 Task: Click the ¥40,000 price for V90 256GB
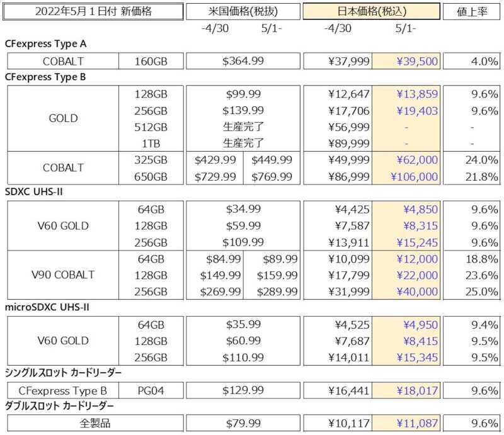[419, 291]
